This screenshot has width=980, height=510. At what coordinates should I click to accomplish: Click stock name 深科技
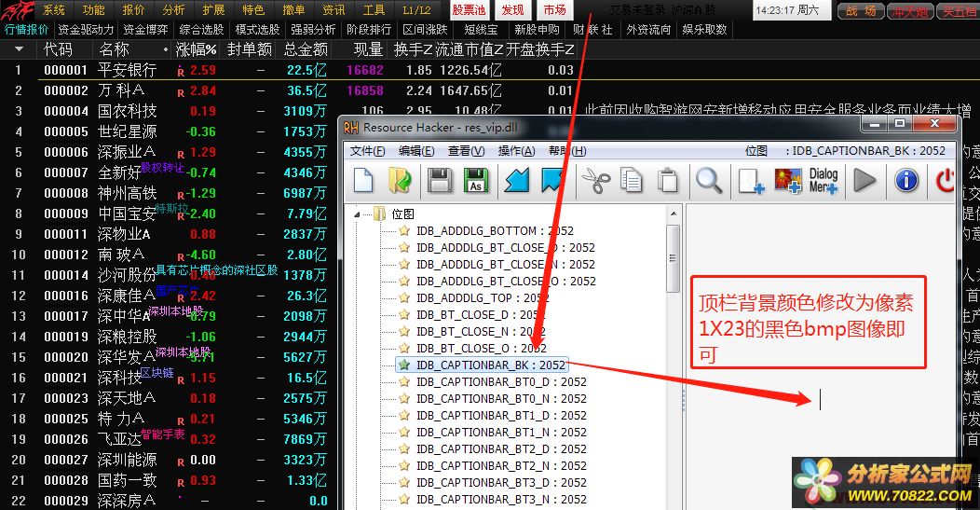click(119, 378)
